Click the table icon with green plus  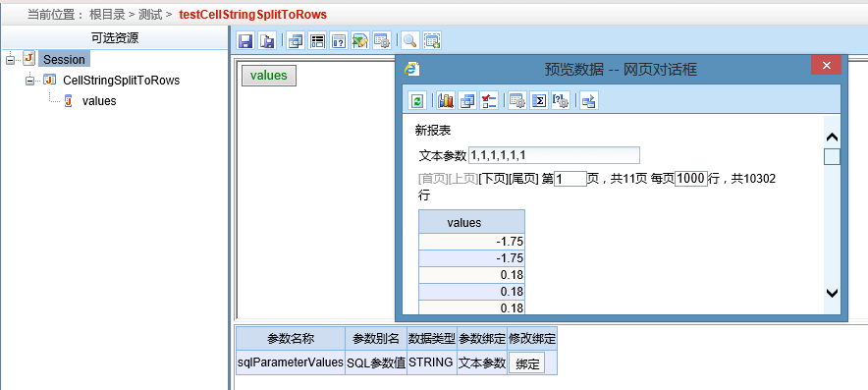(x=432, y=41)
